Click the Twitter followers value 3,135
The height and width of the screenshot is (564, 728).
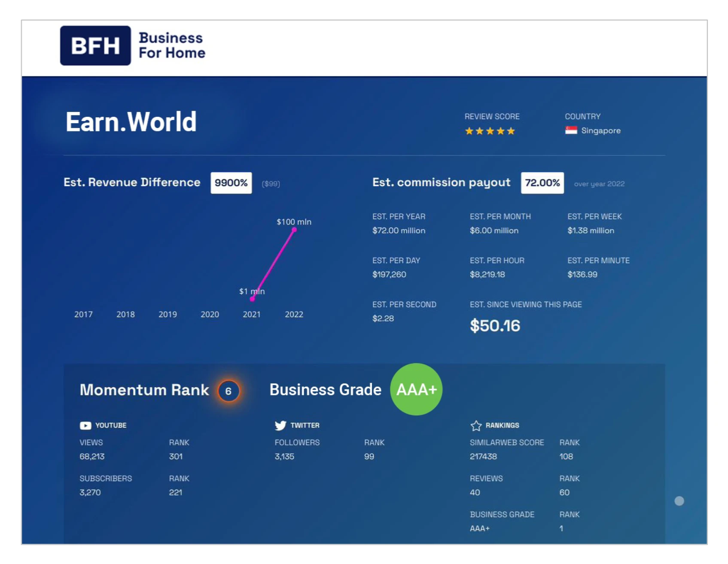pos(284,456)
